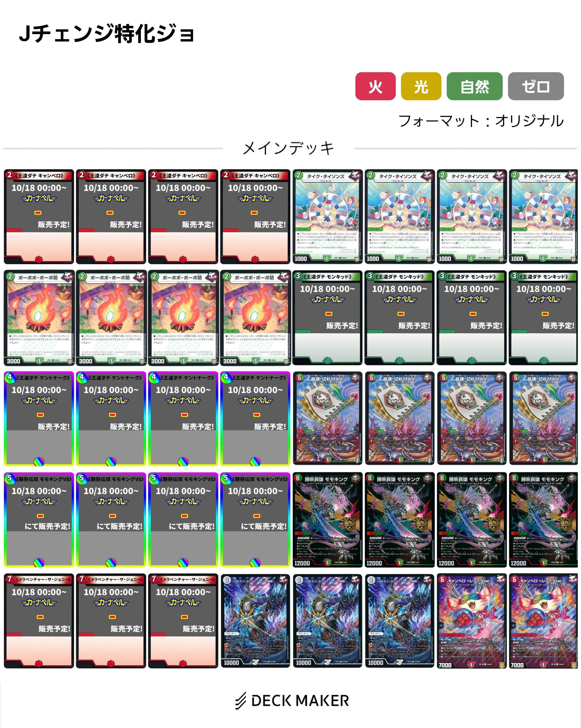Click the first 轟壊!切札MAX card
This screenshot has width=581, height=728.
pyautogui.click(x=327, y=419)
